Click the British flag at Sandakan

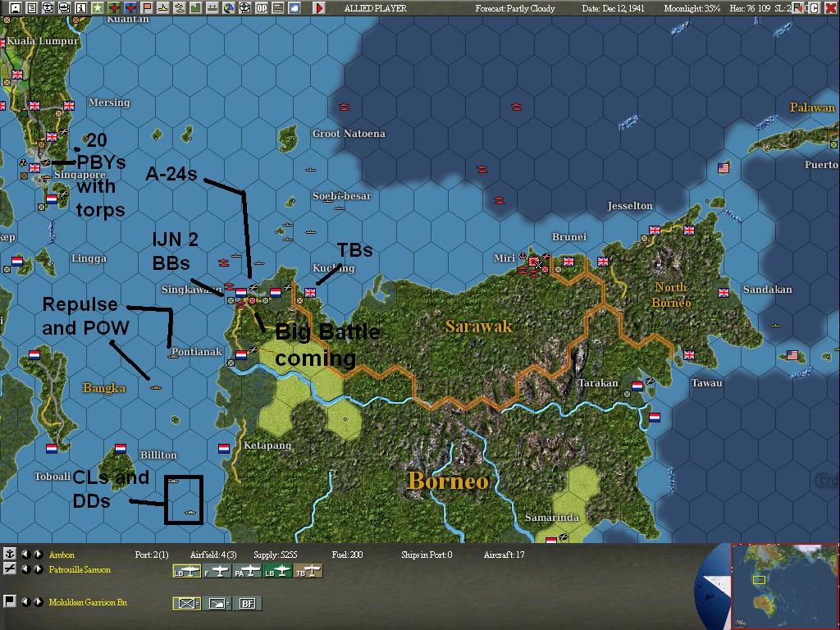tap(724, 293)
